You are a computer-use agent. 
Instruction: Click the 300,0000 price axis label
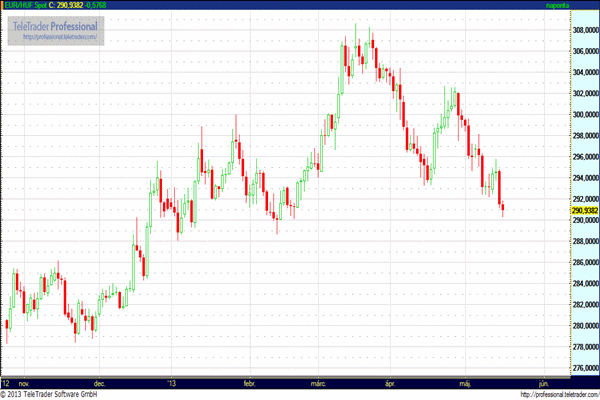pos(584,114)
